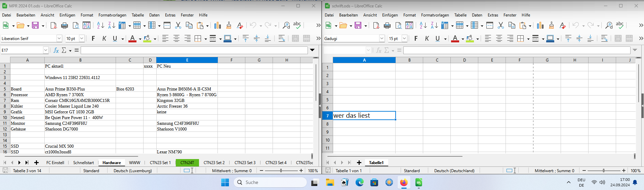Open Name Box dropdown next to E17

point(46,50)
